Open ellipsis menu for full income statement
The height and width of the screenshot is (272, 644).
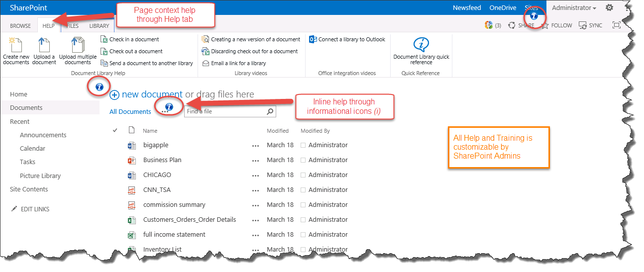[256, 235]
